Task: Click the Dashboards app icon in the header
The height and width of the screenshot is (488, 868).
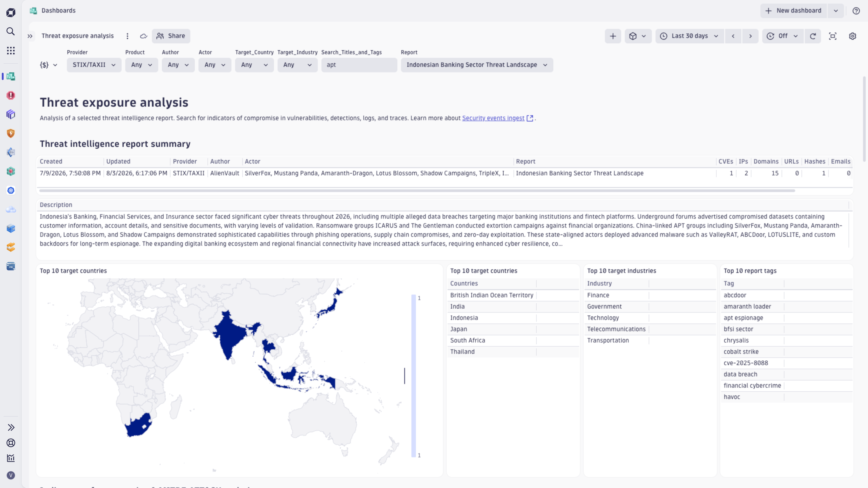Action: tap(33, 11)
